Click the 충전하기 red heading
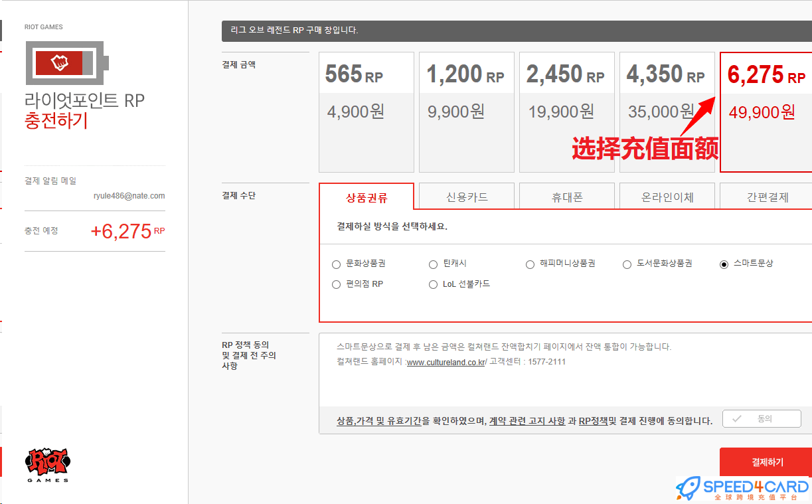Viewport: 812px width, 504px height. tap(56, 121)
